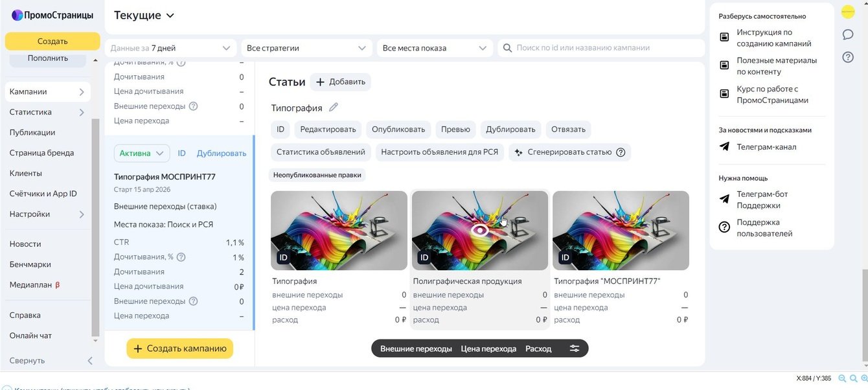868x390 pixels.
Task: Click the Курс по работе document icon
Action: click(724, 94)
